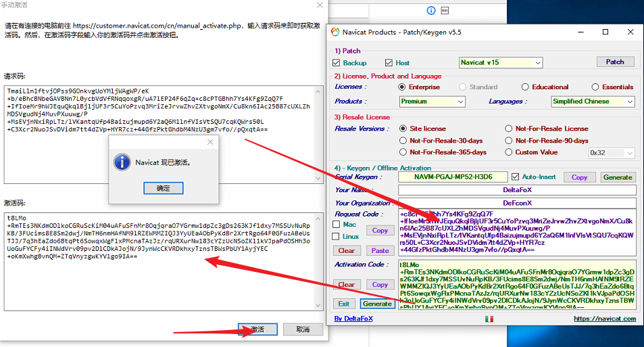Image resolution: width=644 pixels, height=347 pixels.
Task: Toggle the Auto-Insert checkbox
Action: (515, 177)
